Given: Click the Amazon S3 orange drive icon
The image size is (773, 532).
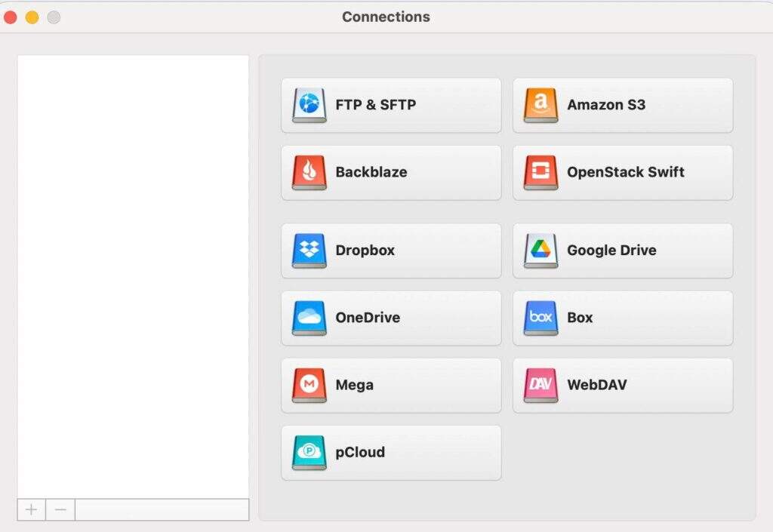Looking at the screenshot, I should (540, 105).
